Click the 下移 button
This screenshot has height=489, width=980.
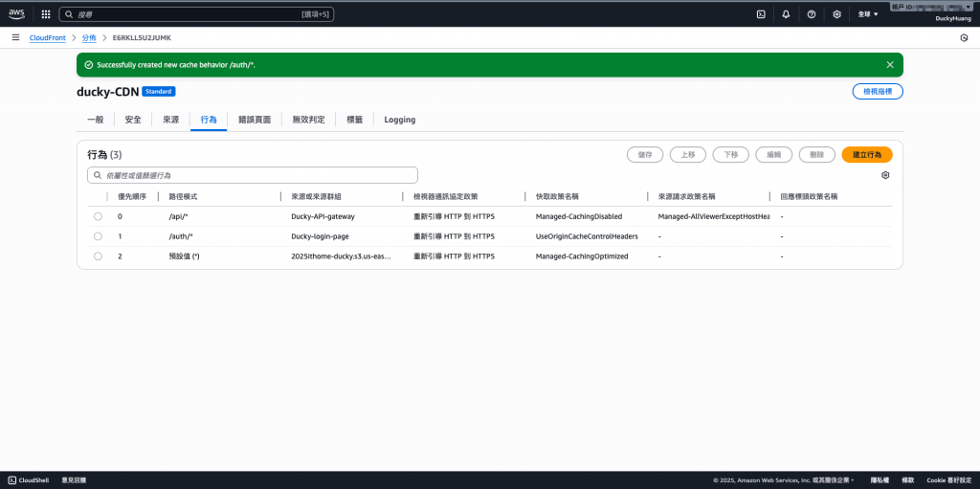tap(730, 154)
